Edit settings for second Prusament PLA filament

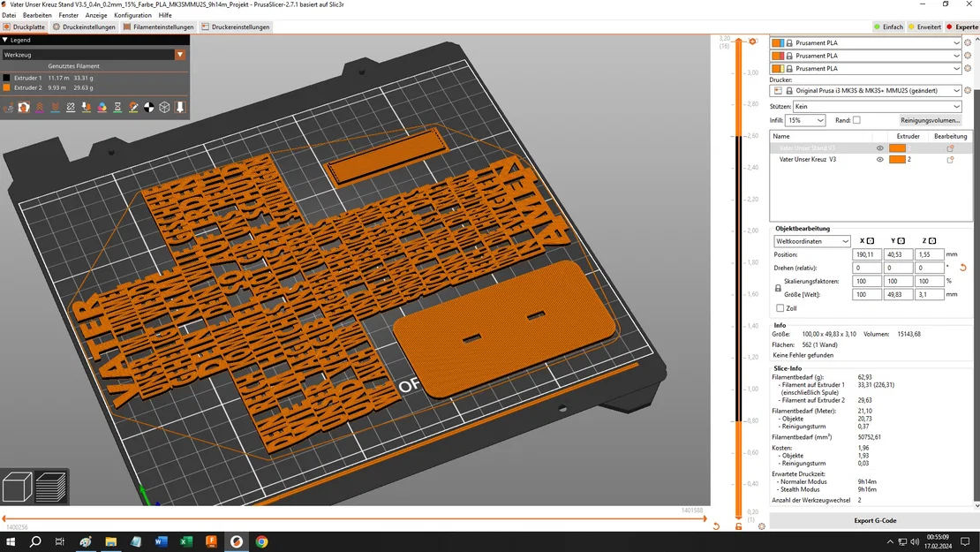click(968, 56)
